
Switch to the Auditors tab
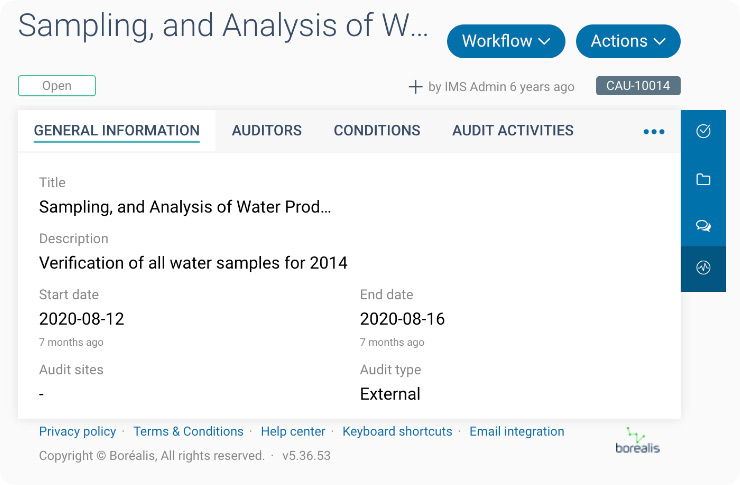coord(267,130)
